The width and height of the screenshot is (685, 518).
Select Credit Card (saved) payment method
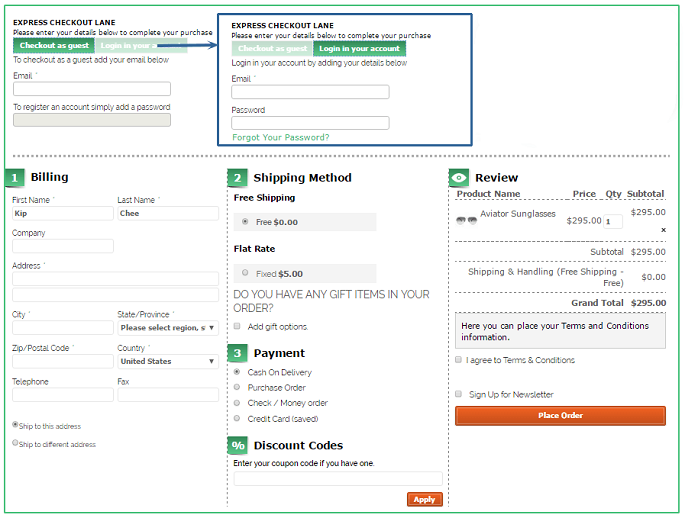(238, 418)
